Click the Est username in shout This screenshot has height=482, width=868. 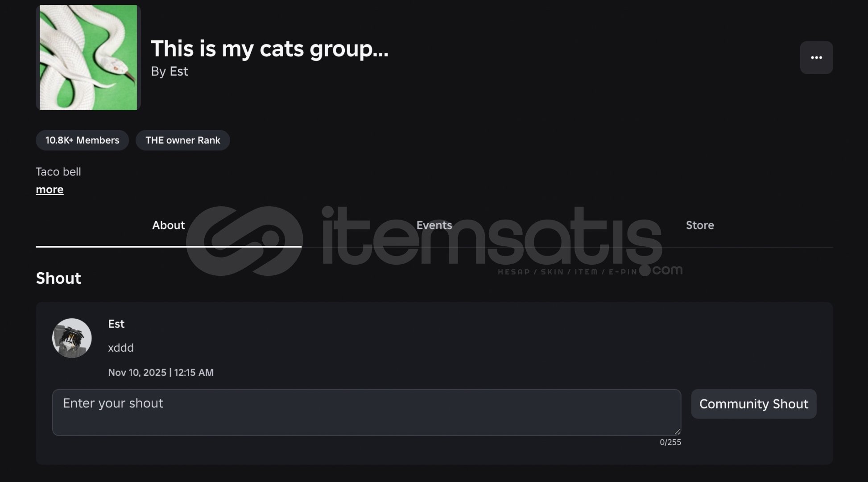(116, 324)
